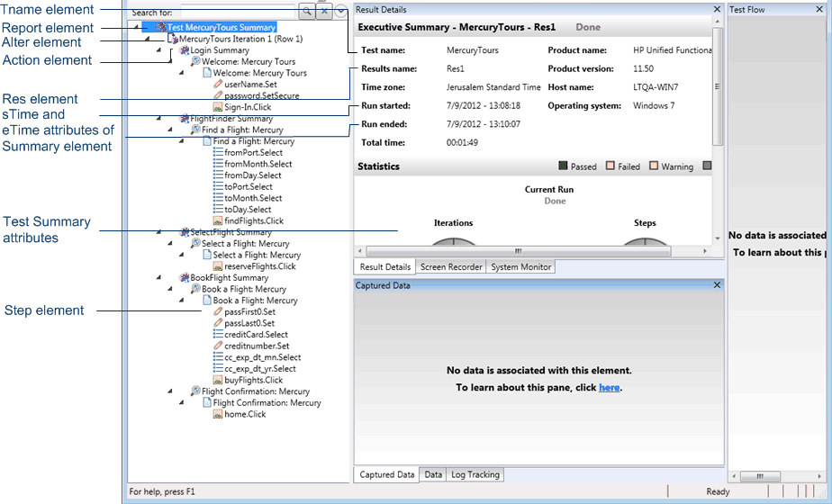The width and height of the screenshot is (832, 504).
Task: Switch to the Screen Recorder tab
Action: 450,267
